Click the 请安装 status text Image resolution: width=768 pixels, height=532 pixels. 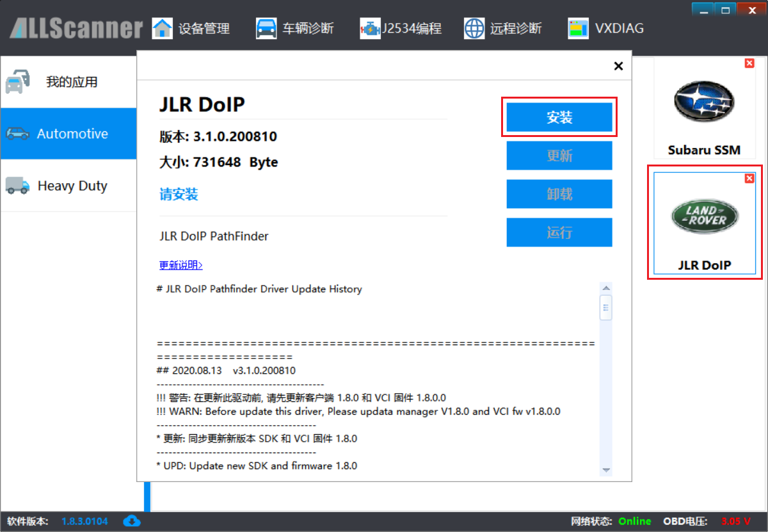(x=179, y=195)
